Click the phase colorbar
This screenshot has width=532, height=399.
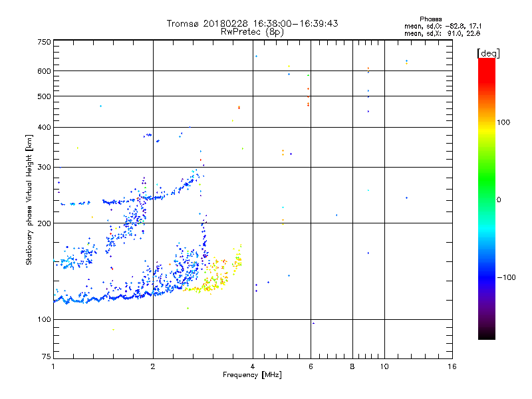coord(487,198)
